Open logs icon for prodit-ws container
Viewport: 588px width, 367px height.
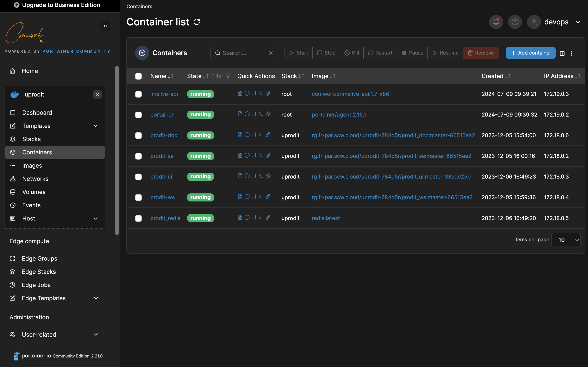[240, 197]
